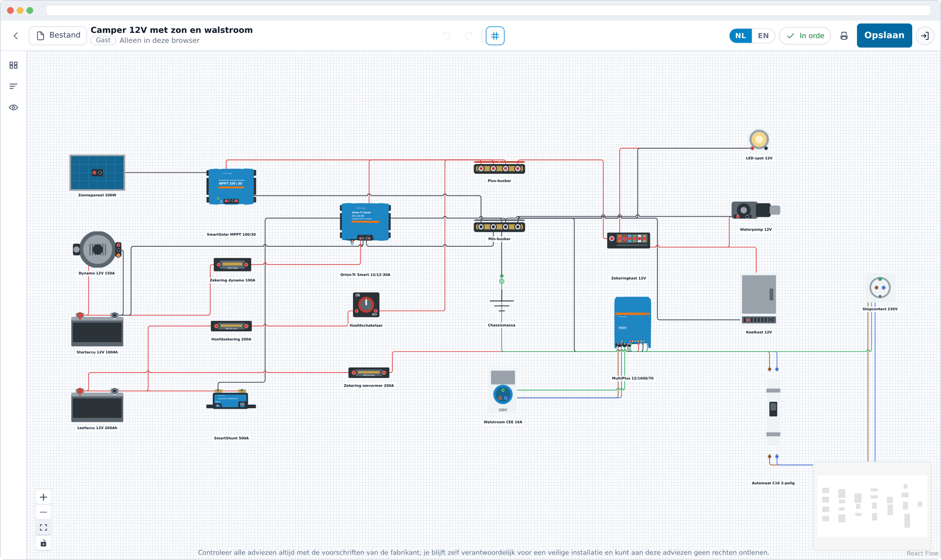Switch language to EN
This screenshot has height=560, width=941.
[x=763, y=36]
